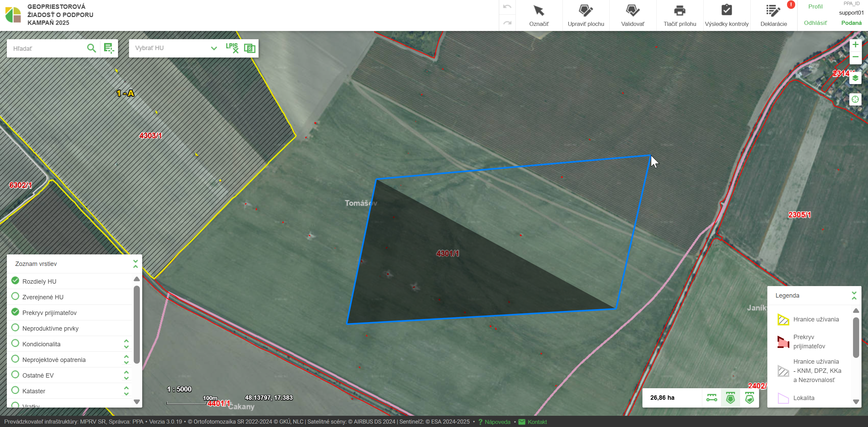Open Výsledky kontroly results
Image resolution: width=868 pixels, height=427 pixels.
[726, 15]
